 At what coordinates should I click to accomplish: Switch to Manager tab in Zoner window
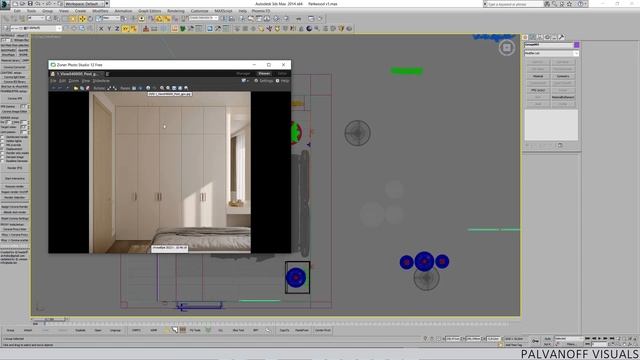point(243,73)
